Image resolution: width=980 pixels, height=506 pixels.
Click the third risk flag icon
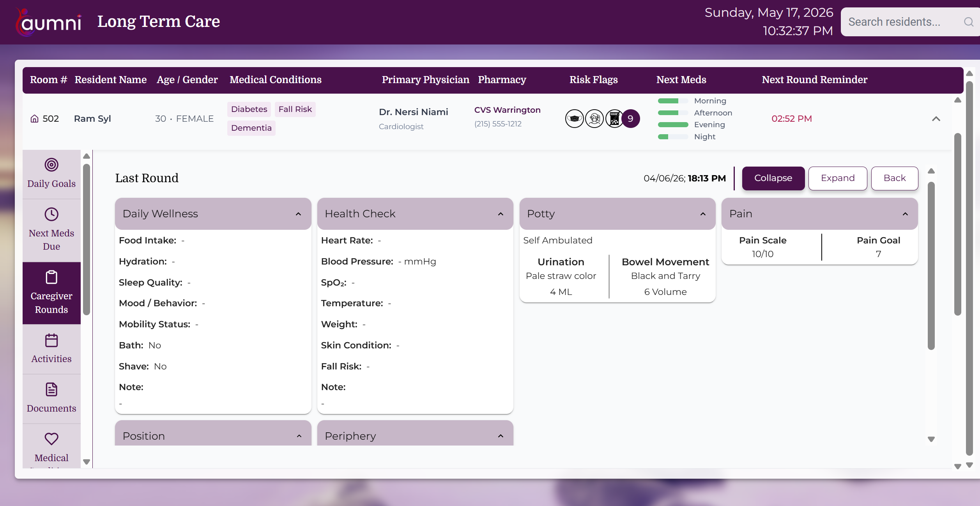pos(614,119)
